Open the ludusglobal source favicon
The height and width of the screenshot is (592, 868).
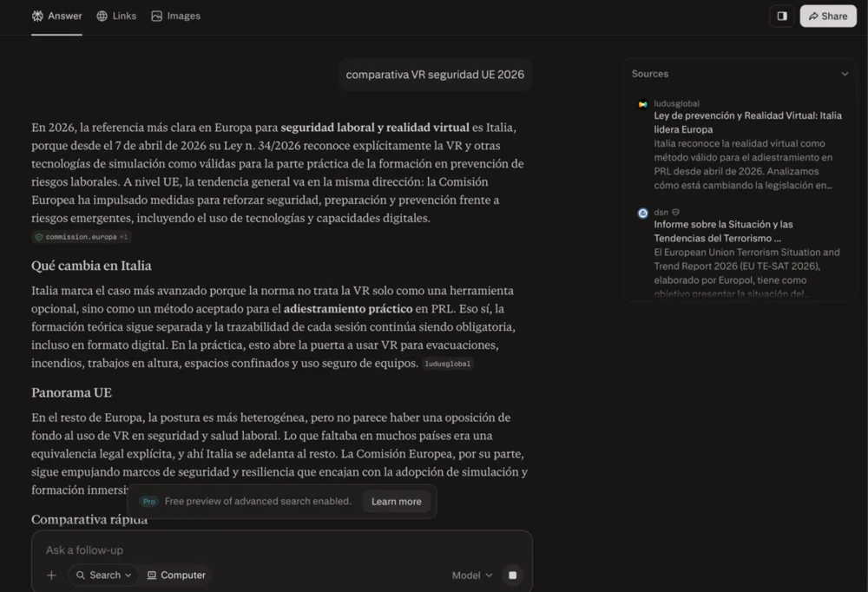tap(642, 104)
